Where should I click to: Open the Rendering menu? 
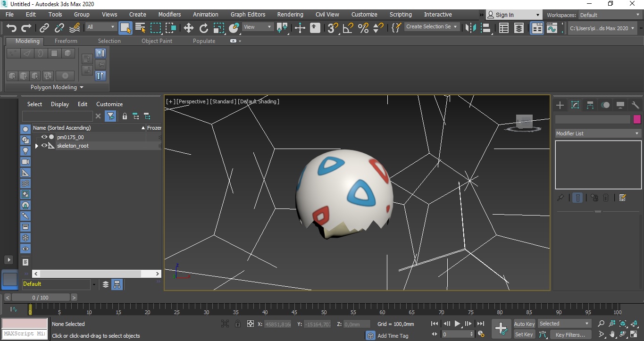[290, 15]
